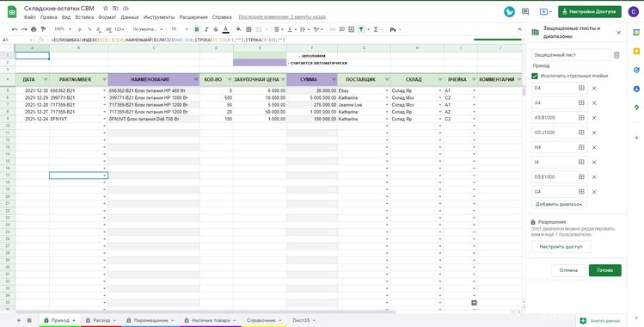Image resolution: width=644 pixels, height=327 pixels.
Task: Open the Functions sigma icon
Action: [376, 29]
